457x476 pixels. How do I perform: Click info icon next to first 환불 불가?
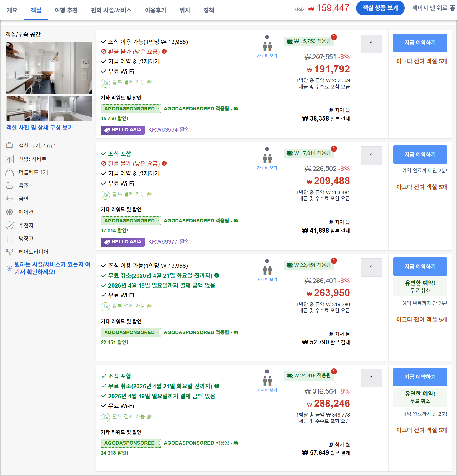pyautogui.click(x=164, y=51)
